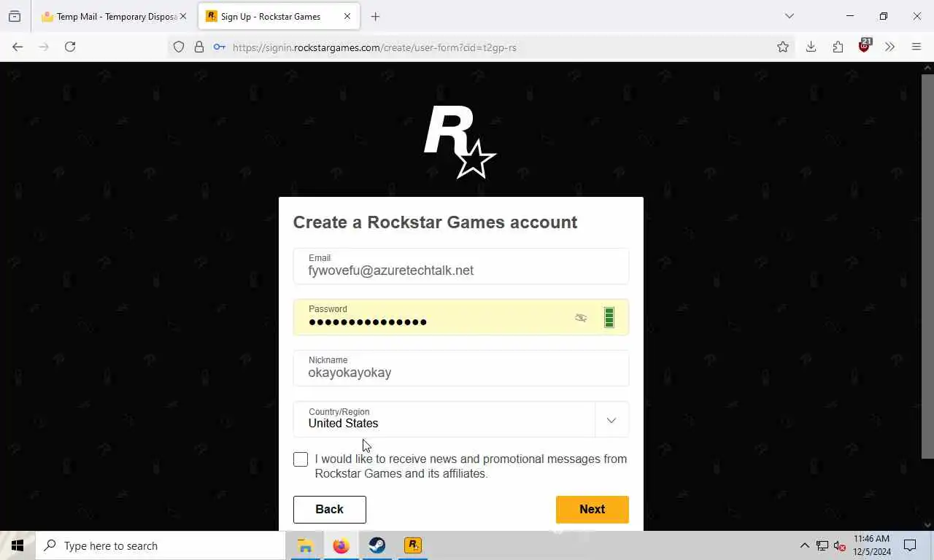Open the muted volume tray icon
The image size is (934, 560).
[840, 545]
